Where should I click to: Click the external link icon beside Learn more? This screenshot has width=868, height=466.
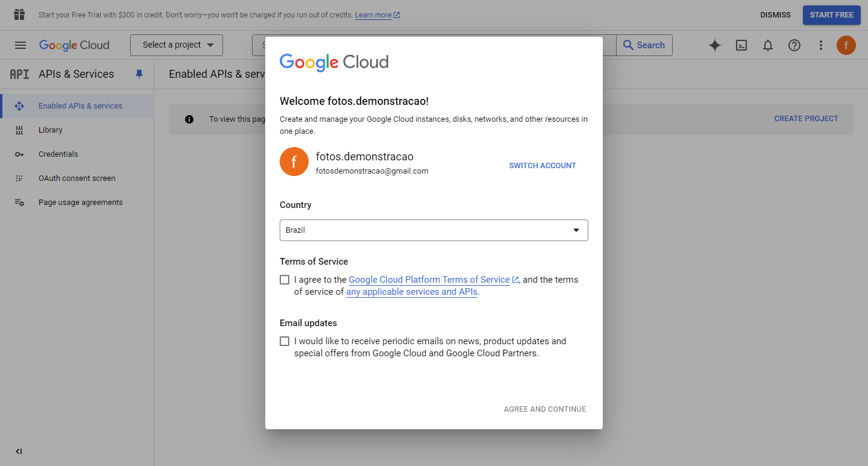coord(397,15)
